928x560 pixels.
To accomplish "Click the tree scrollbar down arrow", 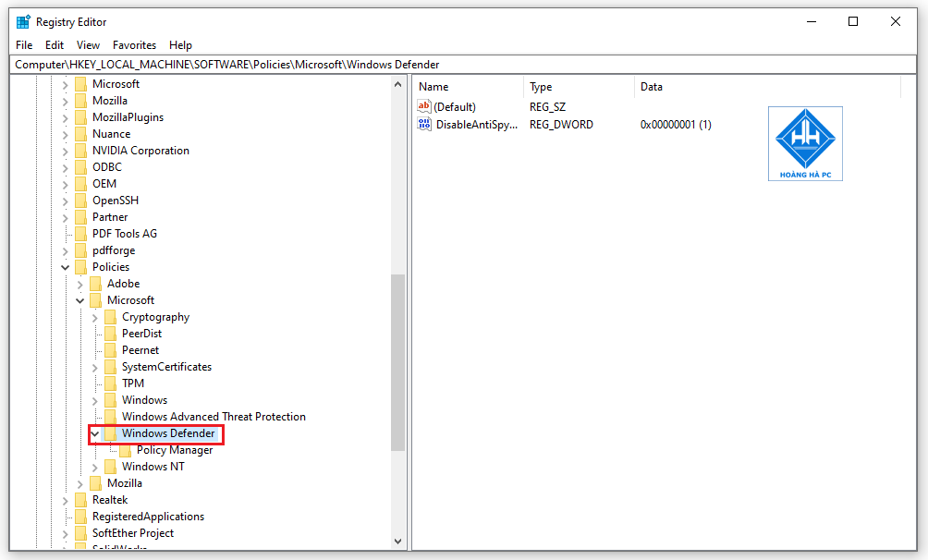I will click(397, 542).
